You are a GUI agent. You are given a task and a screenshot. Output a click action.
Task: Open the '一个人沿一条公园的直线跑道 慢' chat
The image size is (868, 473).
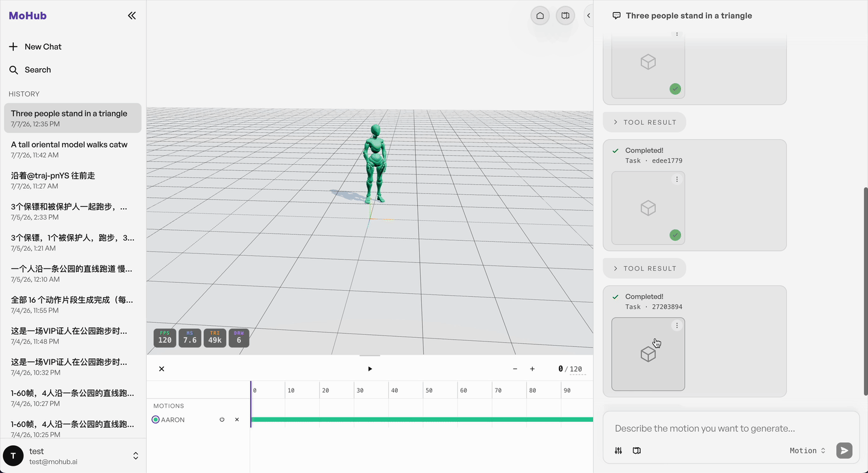coord(73,273)
